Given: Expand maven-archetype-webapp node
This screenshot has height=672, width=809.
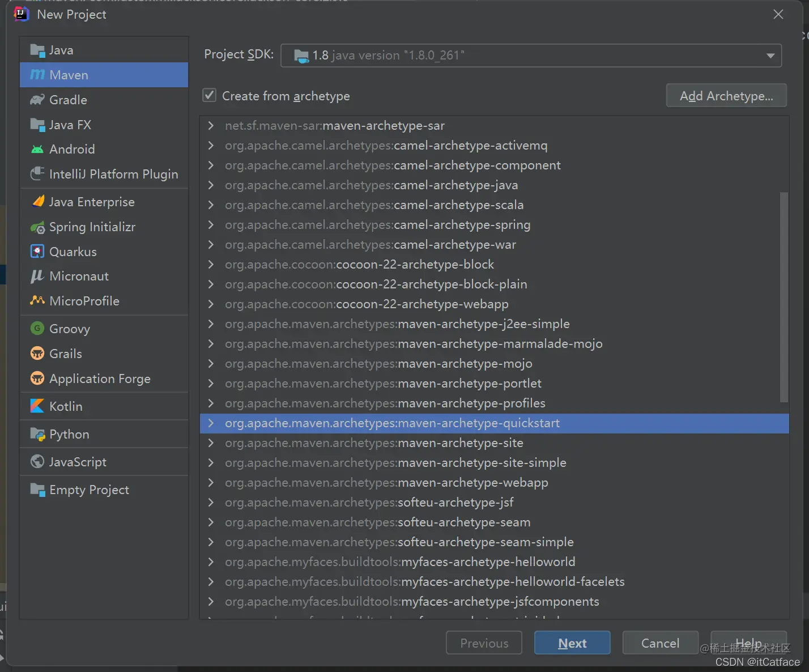Looking at the screenshot, I should click(211, 482).
